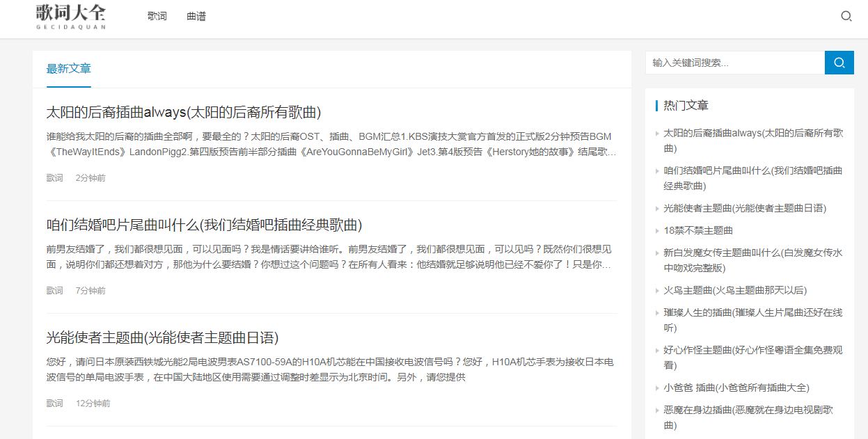Open main-list article 咱们结婚吧片尾曲叫什么
This screenshot has width=868, height=439.
(x=205, y=225)
